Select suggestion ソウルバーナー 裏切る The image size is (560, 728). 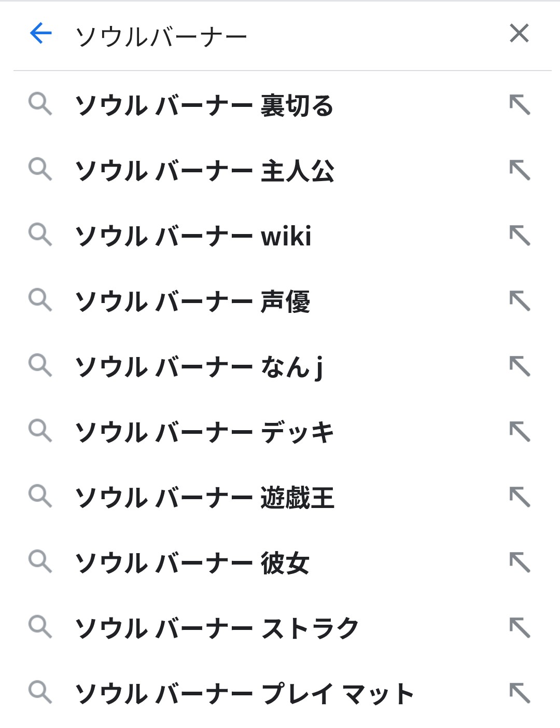click(204, 105)
